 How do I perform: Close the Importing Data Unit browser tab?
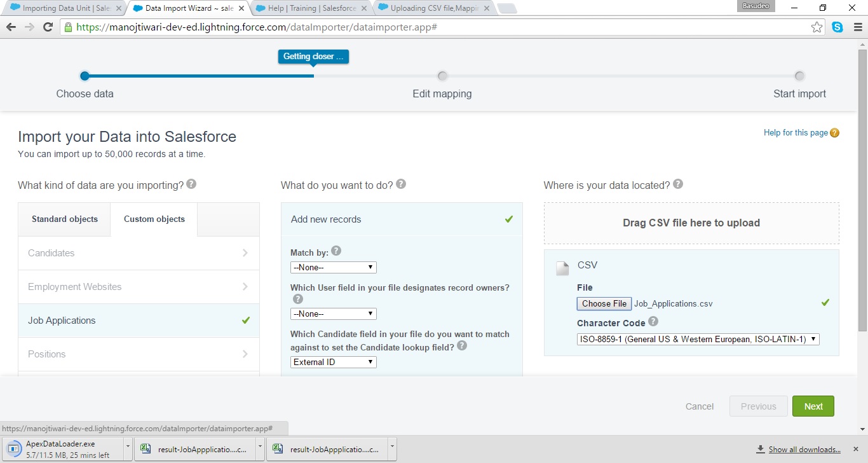pyautogui.click(x=119, y=8)
